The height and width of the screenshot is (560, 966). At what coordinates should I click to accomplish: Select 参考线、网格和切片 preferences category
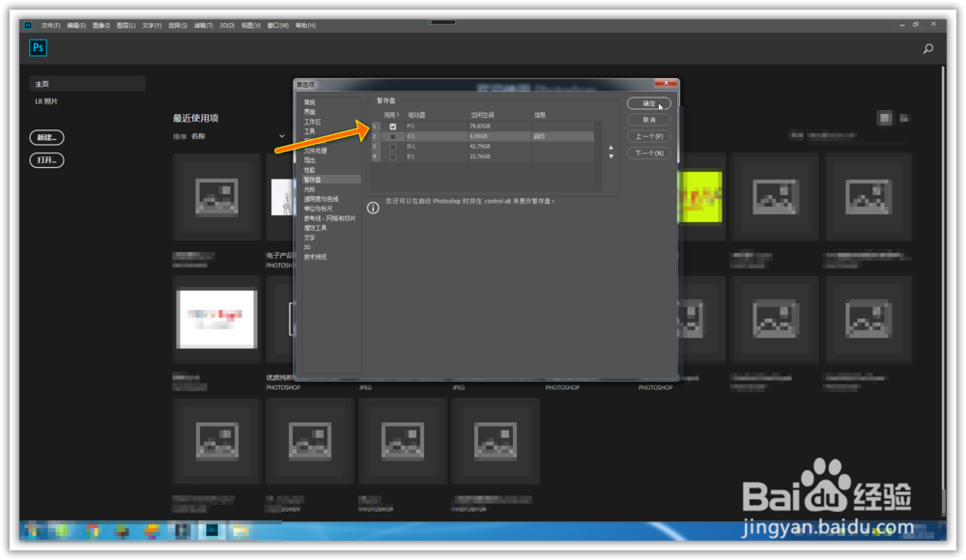pos(329,218)
